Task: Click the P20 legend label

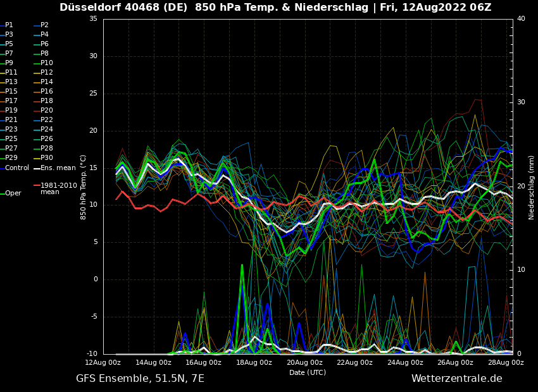Action: [x=47, y=111]
